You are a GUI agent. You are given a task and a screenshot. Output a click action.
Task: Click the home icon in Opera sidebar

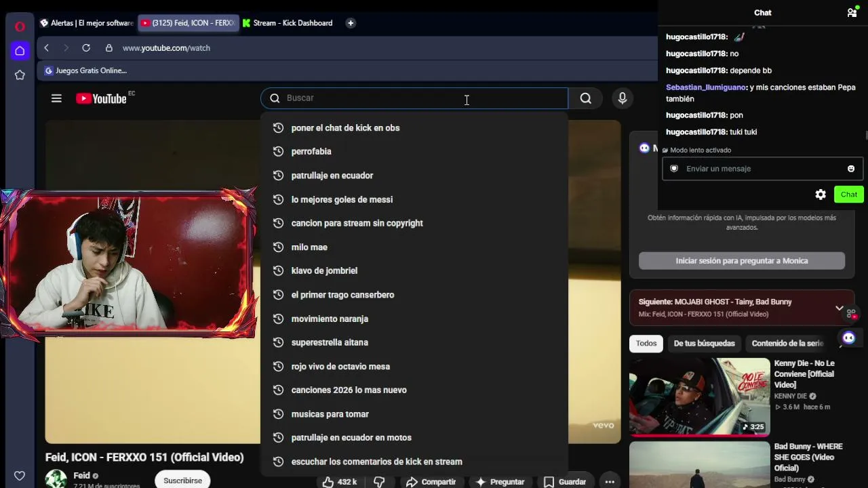[20, 51]
